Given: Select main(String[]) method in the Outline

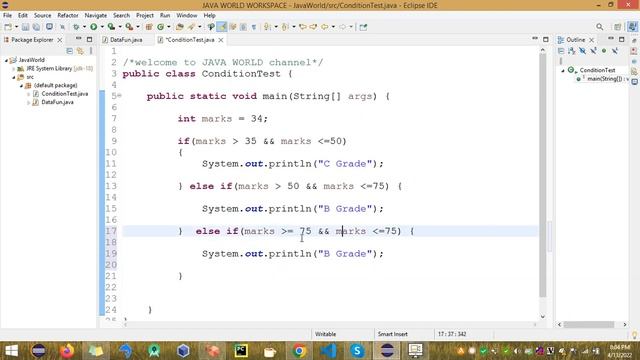Looking at the screenshot, I should [x=608, y=79].
